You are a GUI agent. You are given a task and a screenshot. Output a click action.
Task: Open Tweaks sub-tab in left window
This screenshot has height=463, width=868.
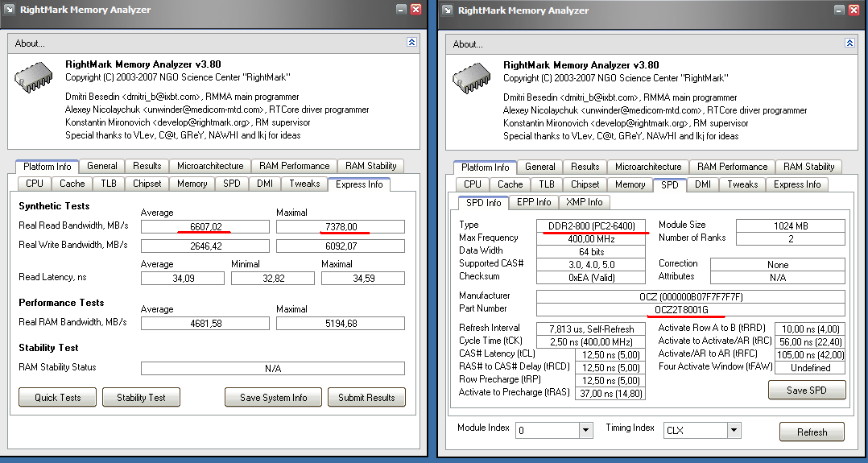point(304,184)
